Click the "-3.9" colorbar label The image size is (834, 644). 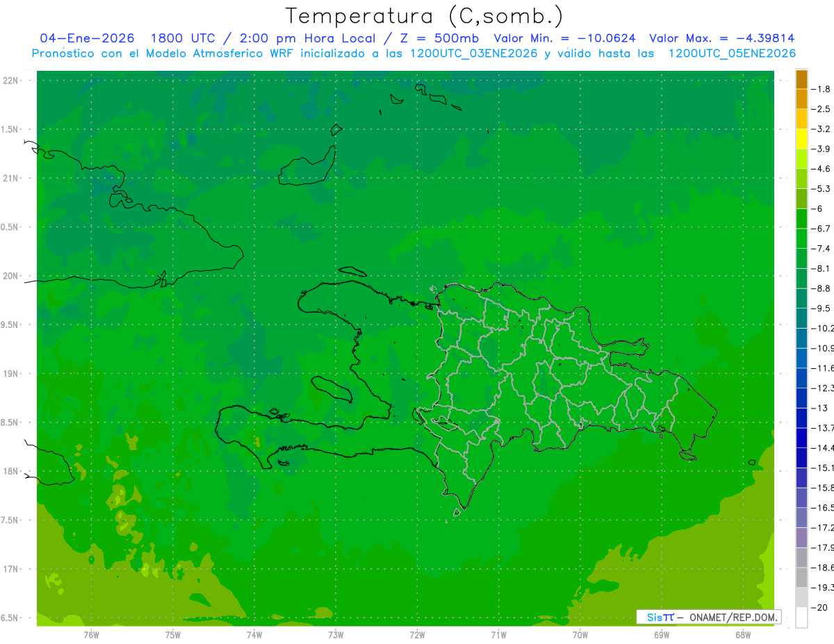[x=822, y=149]
